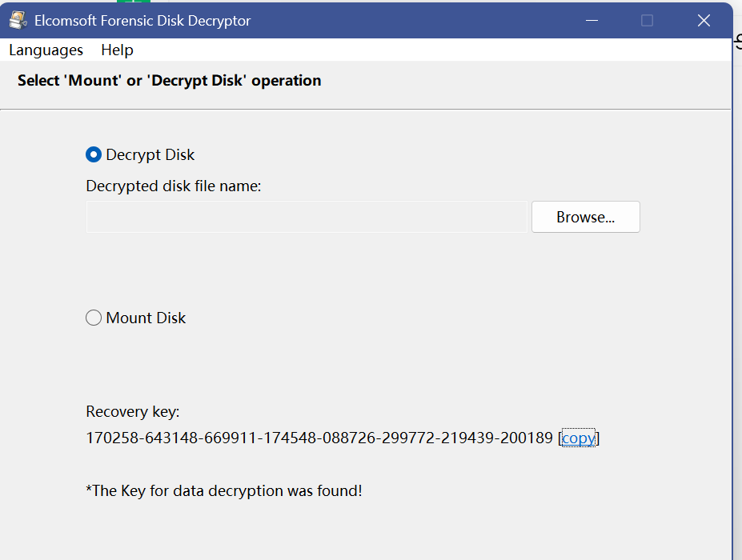Click the 'Decrypted disk file name:' label

coord(174,186)
